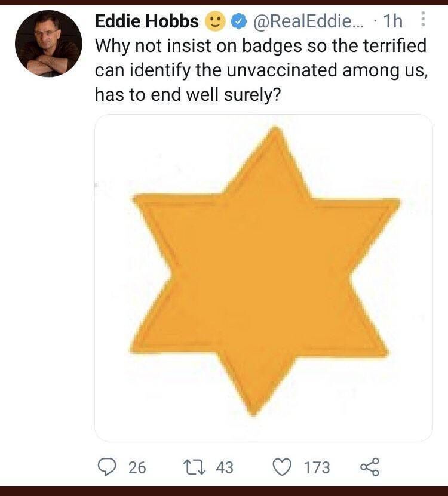Open the three-dot more options menu
The width and height of the screenshot is (448, 496).
(x=423, y=21)
